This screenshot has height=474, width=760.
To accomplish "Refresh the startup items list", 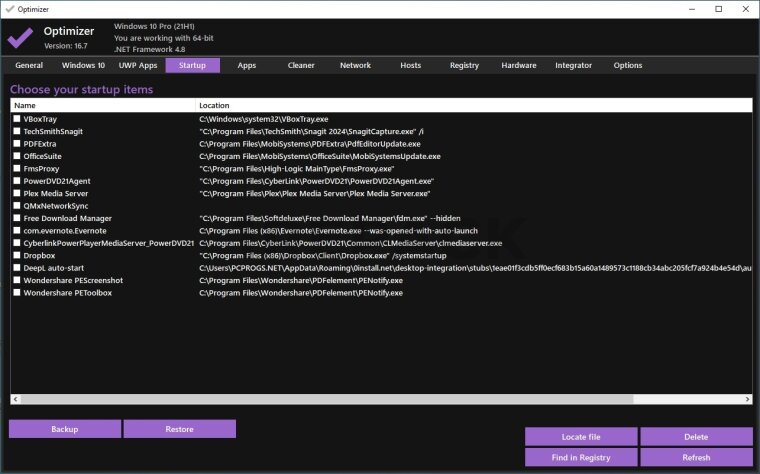I will coord(696,458).
